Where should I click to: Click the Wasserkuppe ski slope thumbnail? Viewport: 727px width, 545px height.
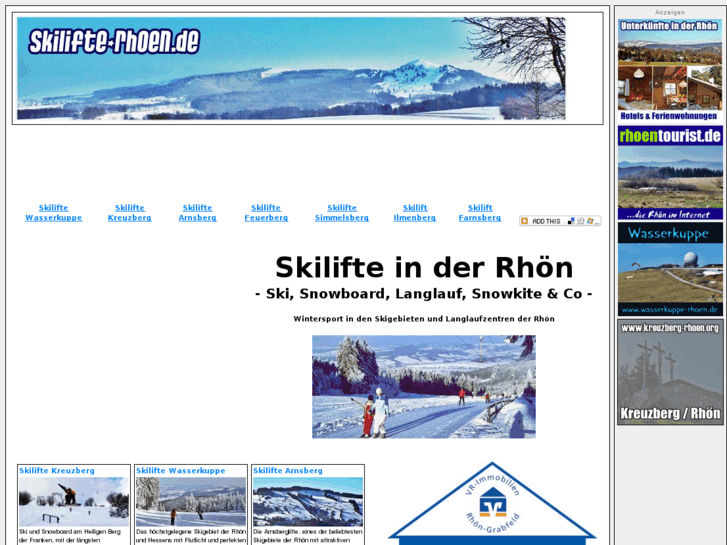tap(191, 501)
